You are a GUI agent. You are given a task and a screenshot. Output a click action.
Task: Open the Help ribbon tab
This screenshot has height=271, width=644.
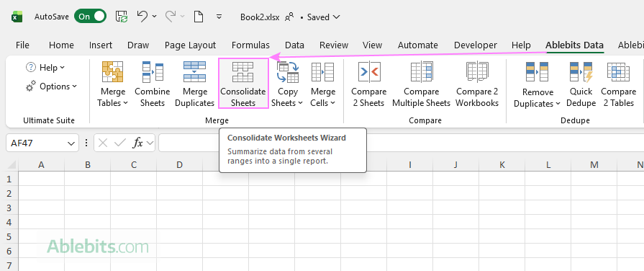coord(521,45)
